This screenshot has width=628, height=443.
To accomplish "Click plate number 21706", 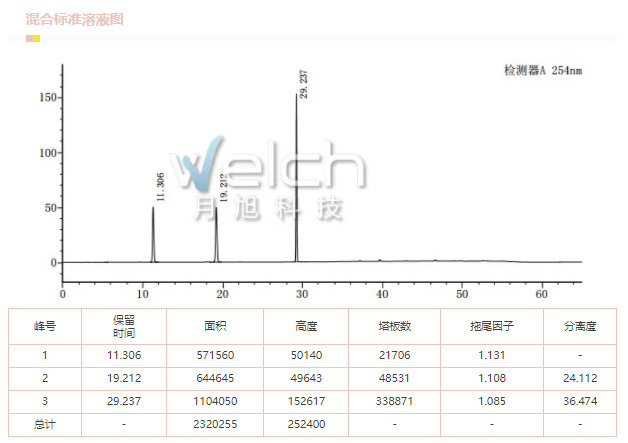I will point(395,355).
